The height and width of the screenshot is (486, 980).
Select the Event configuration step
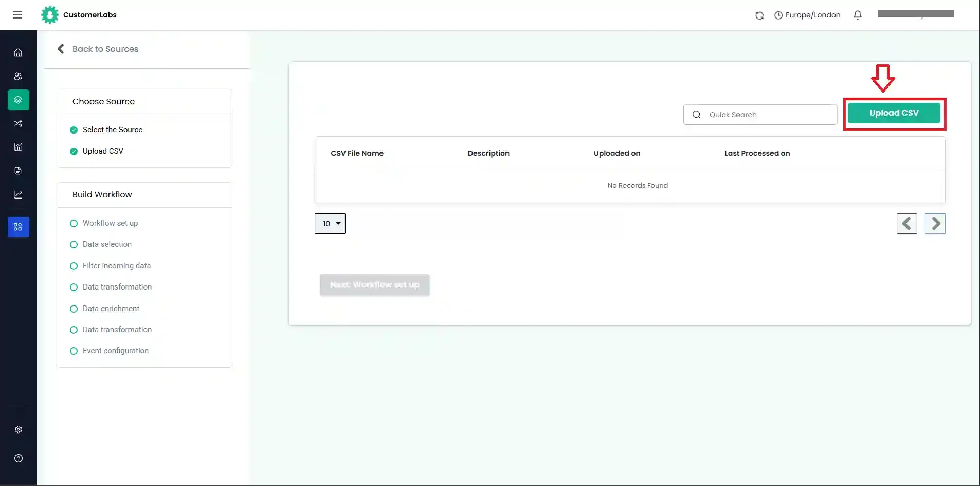pos(116,351)
